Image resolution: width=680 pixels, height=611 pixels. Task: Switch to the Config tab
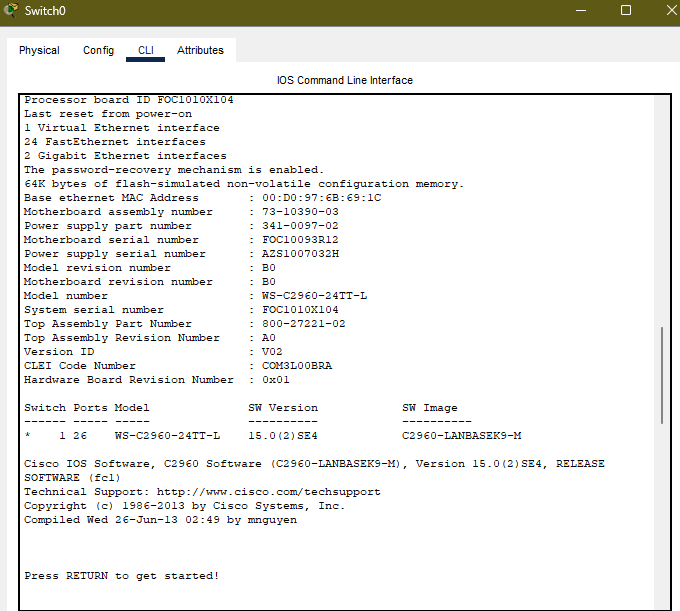[x=98, y=50]
